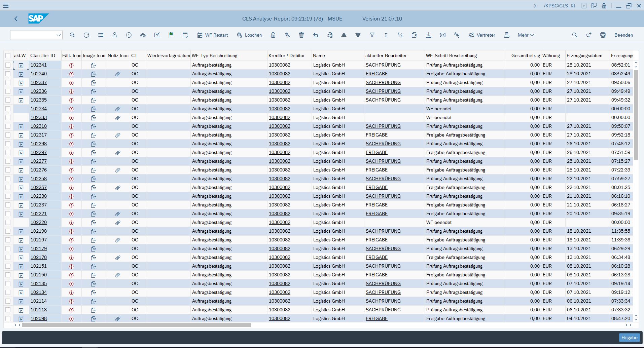Click the subtotals icon
Screen dimensions: 644x348
click(x=400, y=35)
